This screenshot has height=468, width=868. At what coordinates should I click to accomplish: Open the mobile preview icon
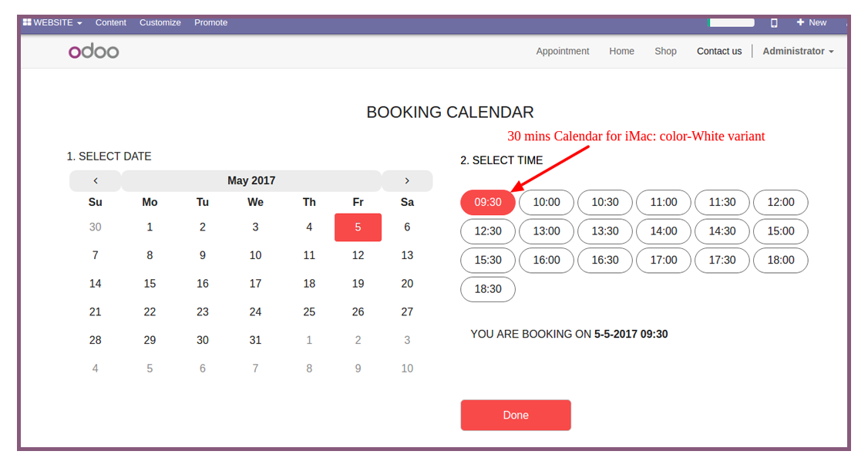pyautogui.click(x=774, y=22)
